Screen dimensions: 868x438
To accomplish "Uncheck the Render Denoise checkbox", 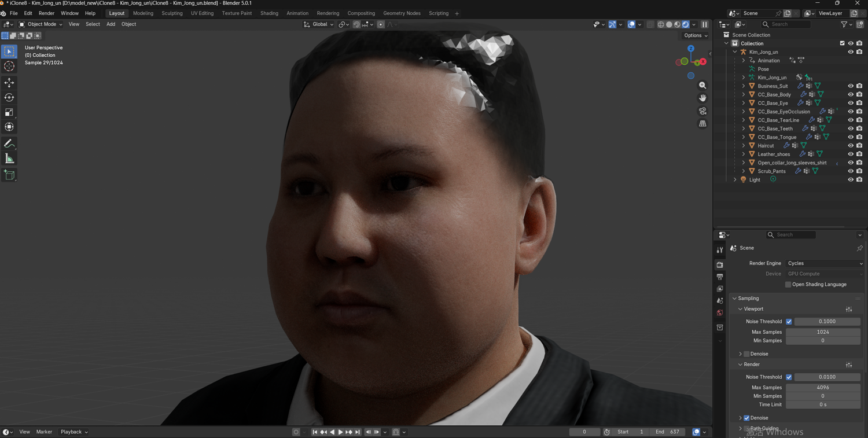I will tap(746, 418).
